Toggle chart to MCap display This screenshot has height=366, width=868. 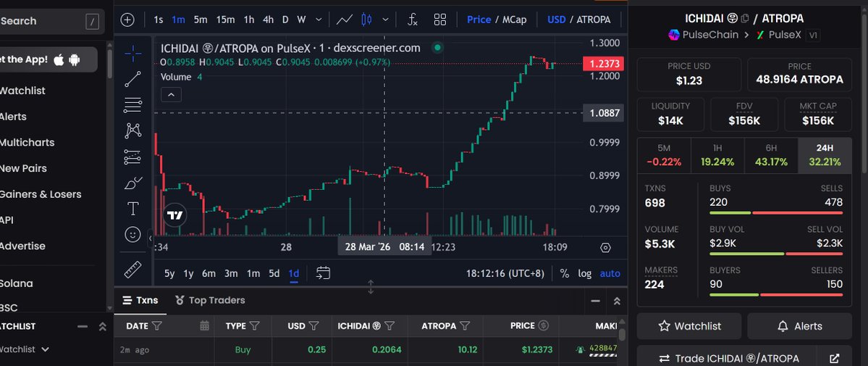pyautogui.click(x=514, y=20)
